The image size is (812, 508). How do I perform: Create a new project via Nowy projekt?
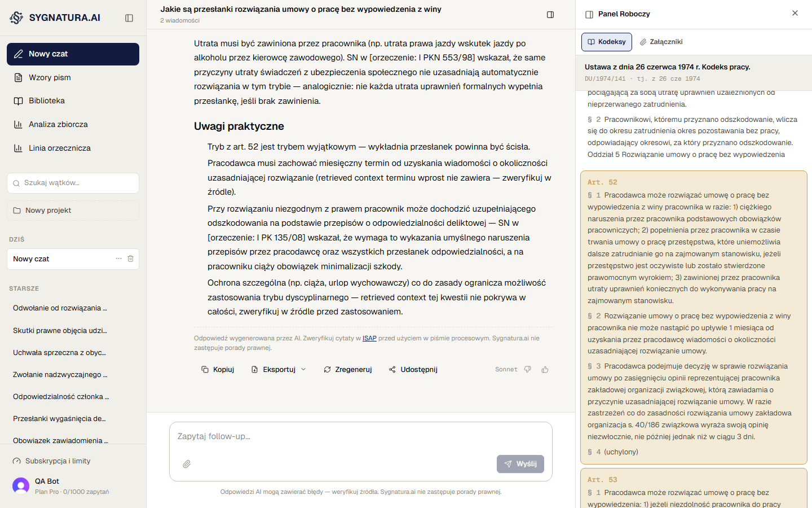pyautogui.click(x=73, y=211)
